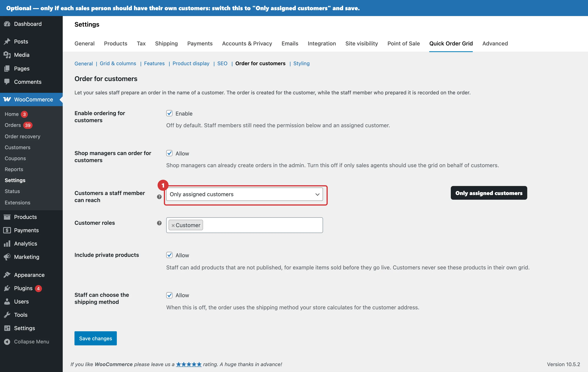Viewport: 588px width, 372px height.
Task: Click the Enable checkbox label text
Action: tap(184, 113)
